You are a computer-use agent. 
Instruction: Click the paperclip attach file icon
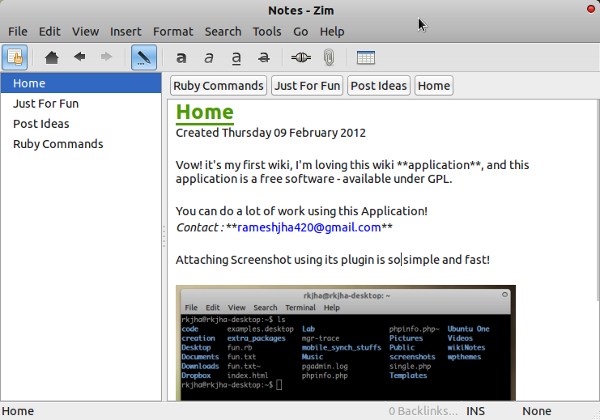tap(327, 57)
